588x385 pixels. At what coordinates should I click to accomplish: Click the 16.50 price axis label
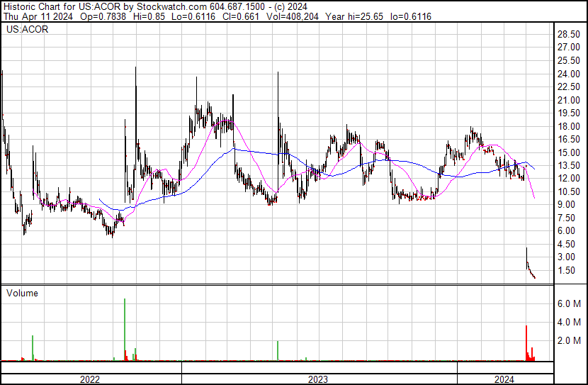(x=569, y=139)
